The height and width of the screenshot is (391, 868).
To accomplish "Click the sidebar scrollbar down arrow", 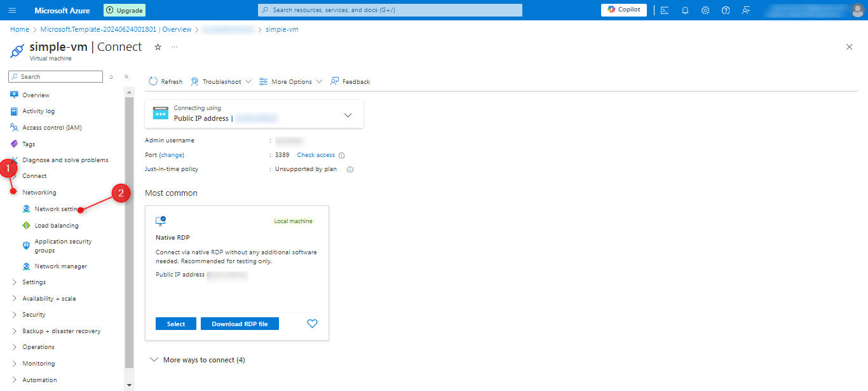I will 130,385.
